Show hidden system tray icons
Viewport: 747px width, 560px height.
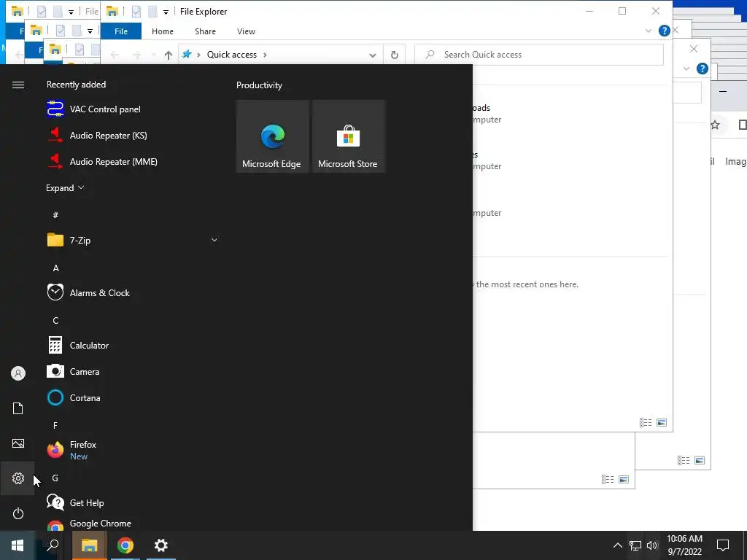(x=617, y=545)
